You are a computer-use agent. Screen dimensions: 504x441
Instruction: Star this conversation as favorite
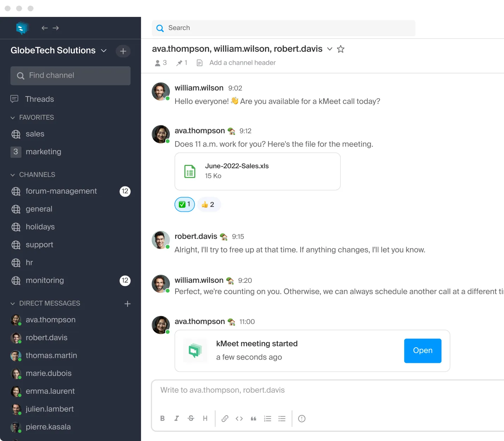pos(340,49)
